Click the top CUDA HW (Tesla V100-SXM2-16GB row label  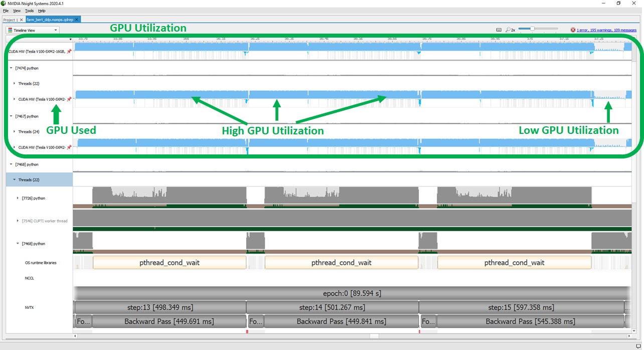pos(37,51)
